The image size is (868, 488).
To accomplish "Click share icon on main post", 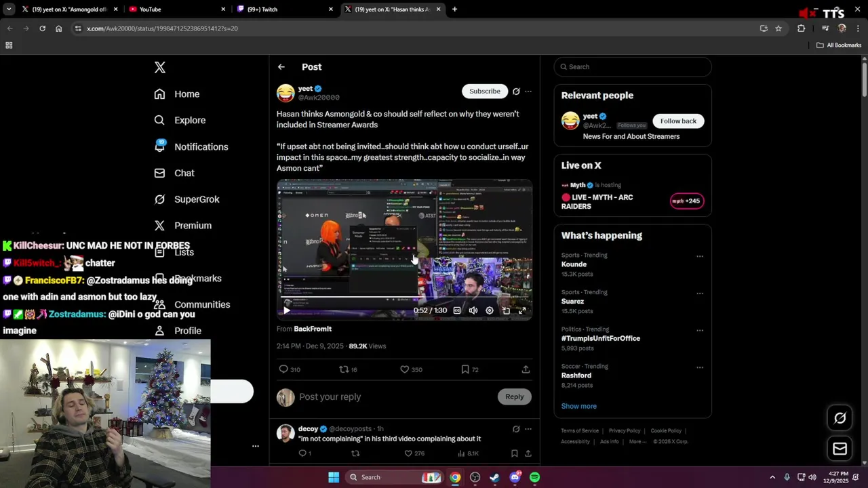I will tap(526, 369).
